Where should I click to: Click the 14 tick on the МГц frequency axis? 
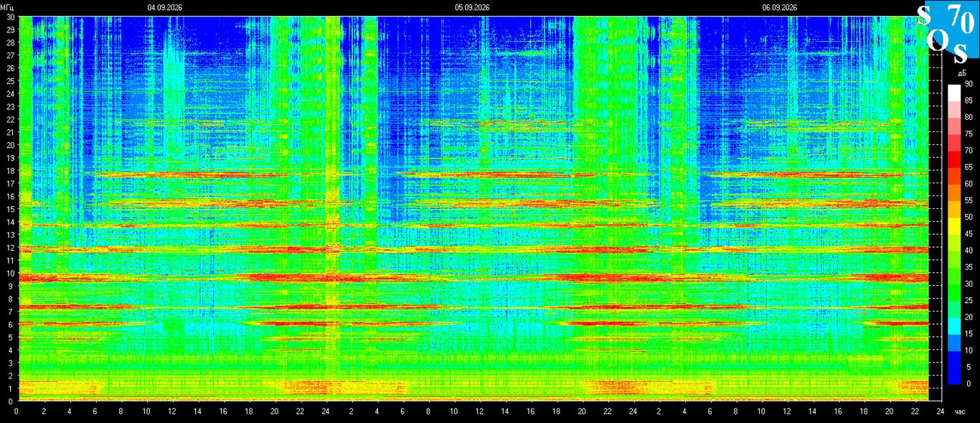(10, 222)
